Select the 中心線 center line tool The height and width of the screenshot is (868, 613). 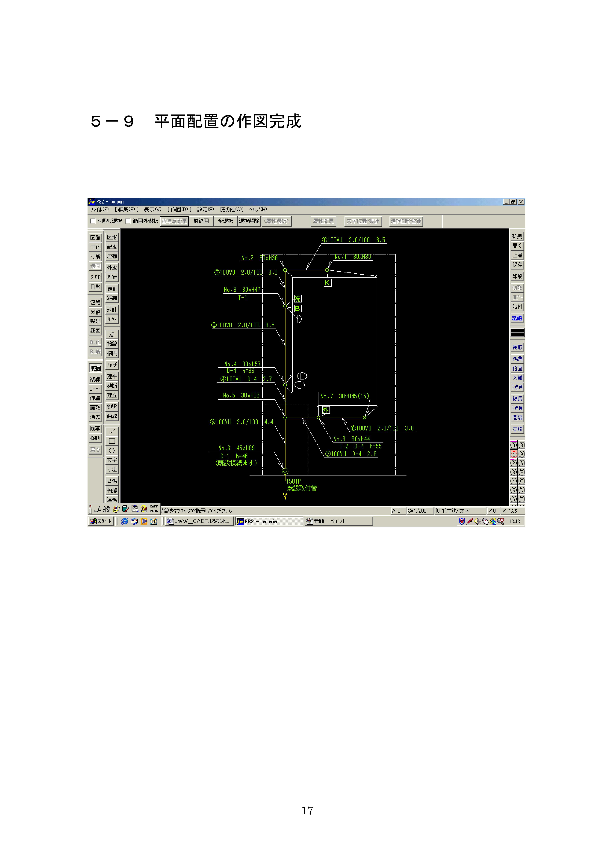coord(112,490)
